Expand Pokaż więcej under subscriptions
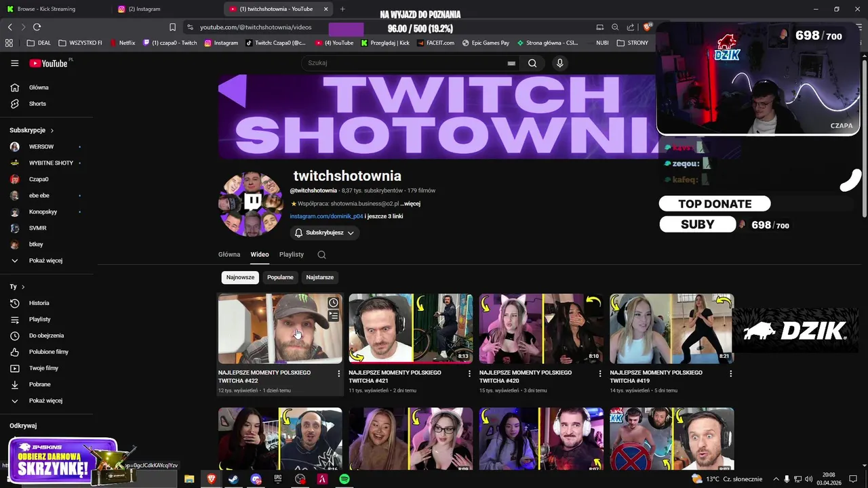Viewport: 868px width, 488px height. coord(45,260)
